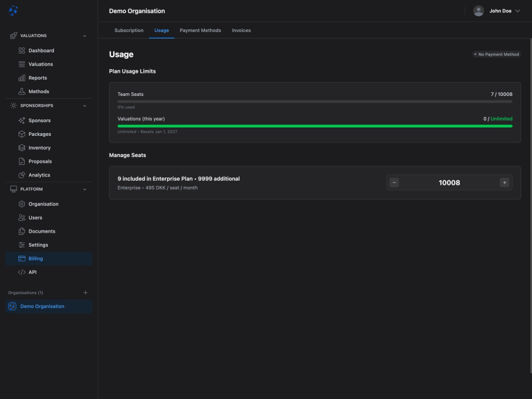532x399 pixels.
Task: Click the app logo in the top-left corner
Action: (13, 10)
